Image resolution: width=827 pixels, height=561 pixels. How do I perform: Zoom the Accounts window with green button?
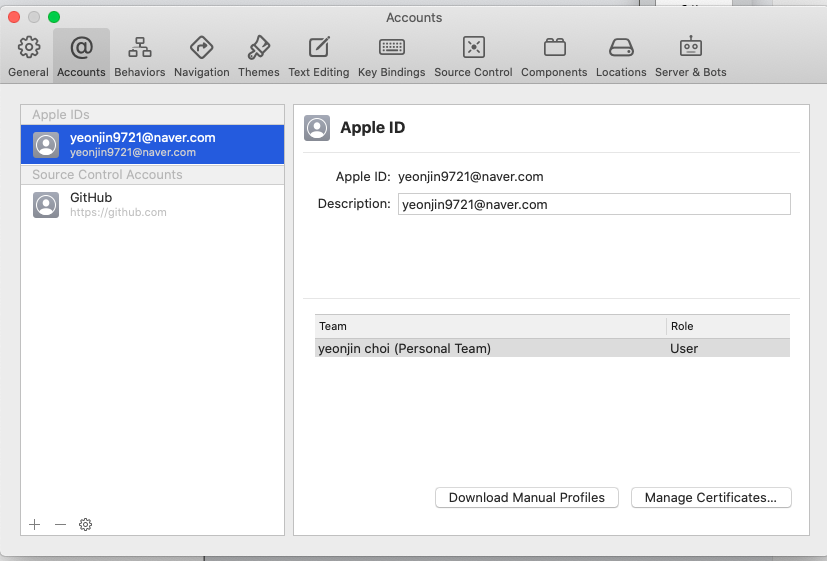(x=54, y=17)
